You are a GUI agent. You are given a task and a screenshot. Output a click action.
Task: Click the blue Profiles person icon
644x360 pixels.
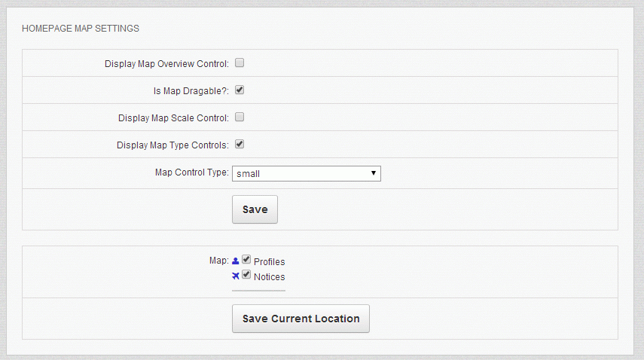click(x=236, y=261)
